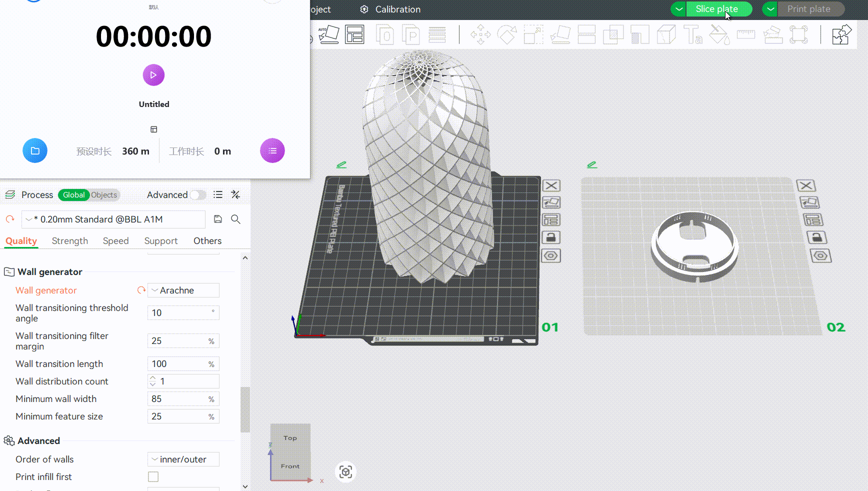The height and width of the screenshot is (491, 868).
Task: Arrange objects on plate 01
Action: tap(551, 220)
